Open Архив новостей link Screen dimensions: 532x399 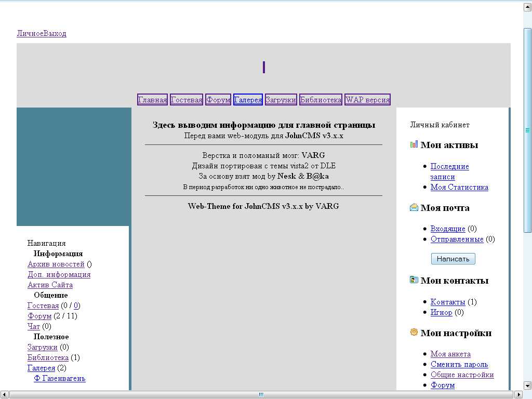pyautogui.click(x=56, y=264)
